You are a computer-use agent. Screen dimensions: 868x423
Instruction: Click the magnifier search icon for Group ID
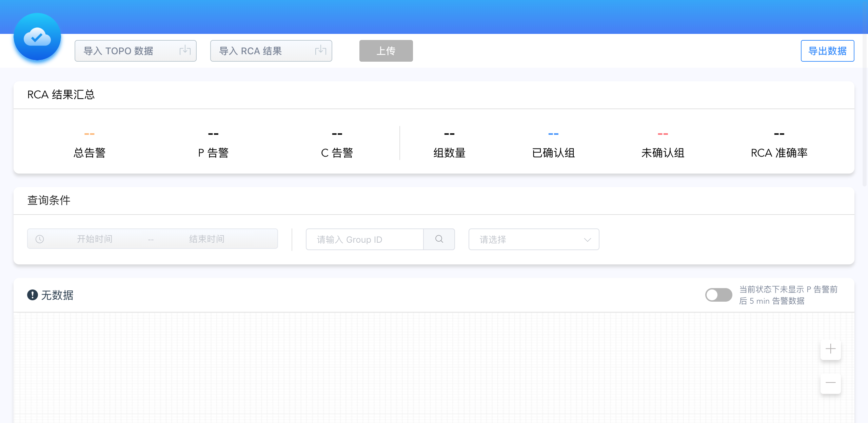(439, 239)
